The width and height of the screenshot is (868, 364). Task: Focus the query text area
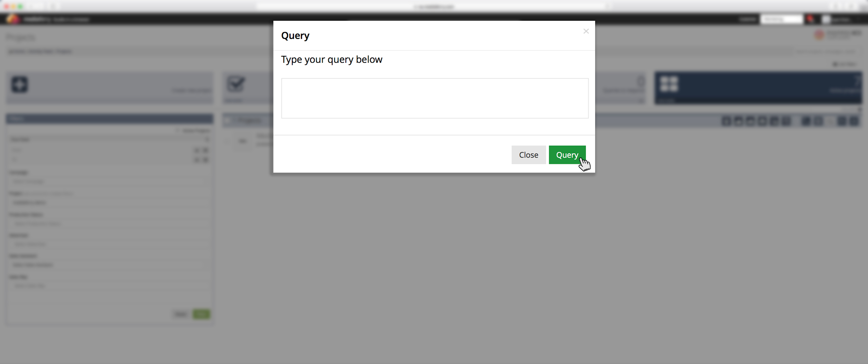[x=435, y=98]
